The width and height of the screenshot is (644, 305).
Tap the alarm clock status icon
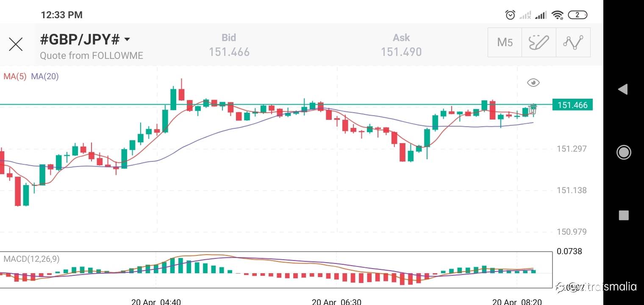pos(510,15)
